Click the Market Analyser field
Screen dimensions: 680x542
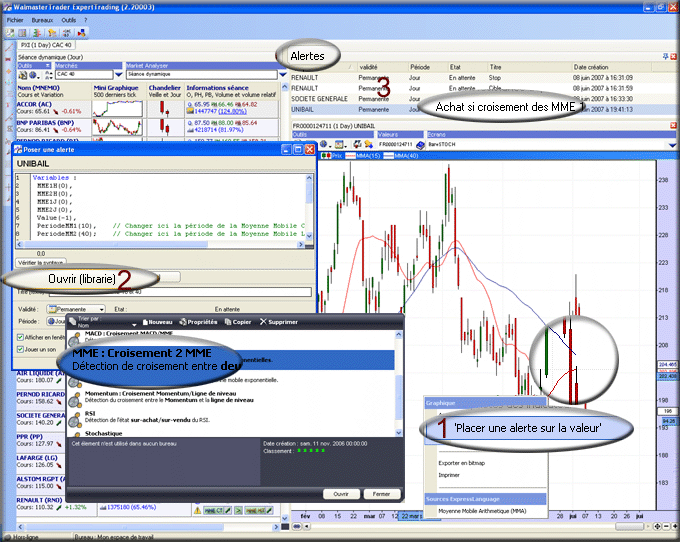coord(202,75)
